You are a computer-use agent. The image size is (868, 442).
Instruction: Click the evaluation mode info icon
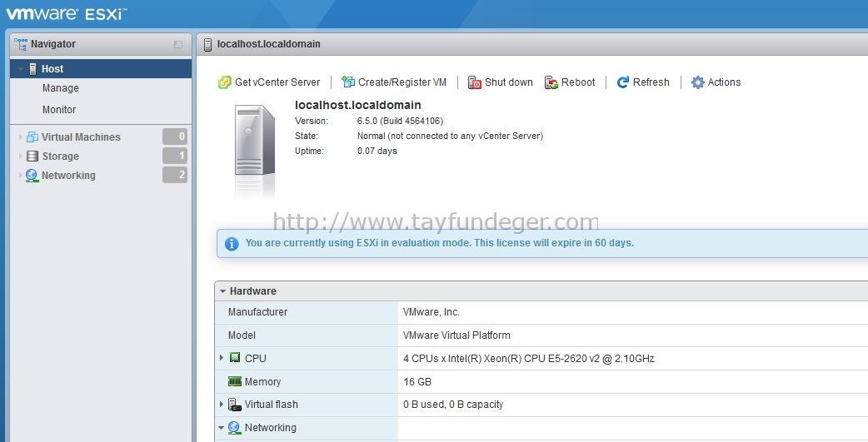[232, 243]
